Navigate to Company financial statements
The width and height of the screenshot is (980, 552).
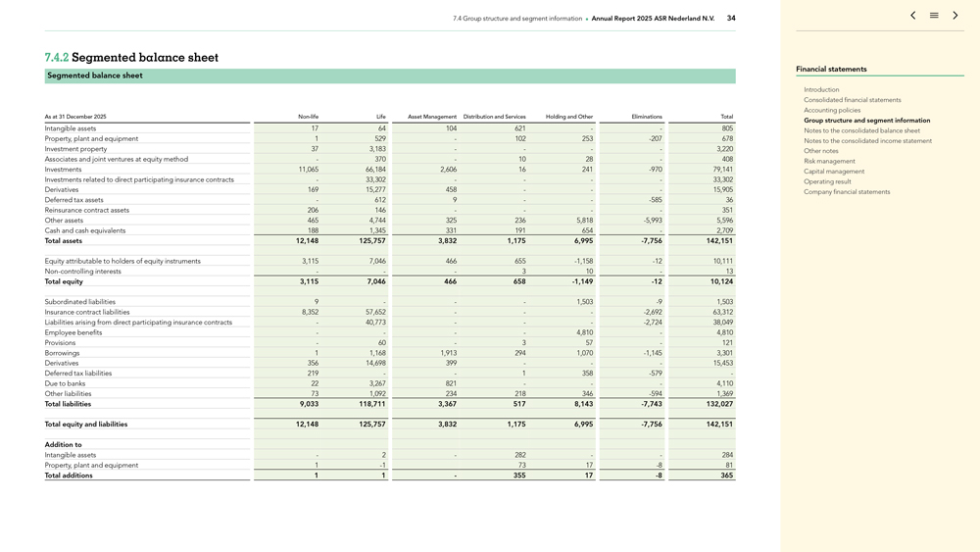[847, 192]
